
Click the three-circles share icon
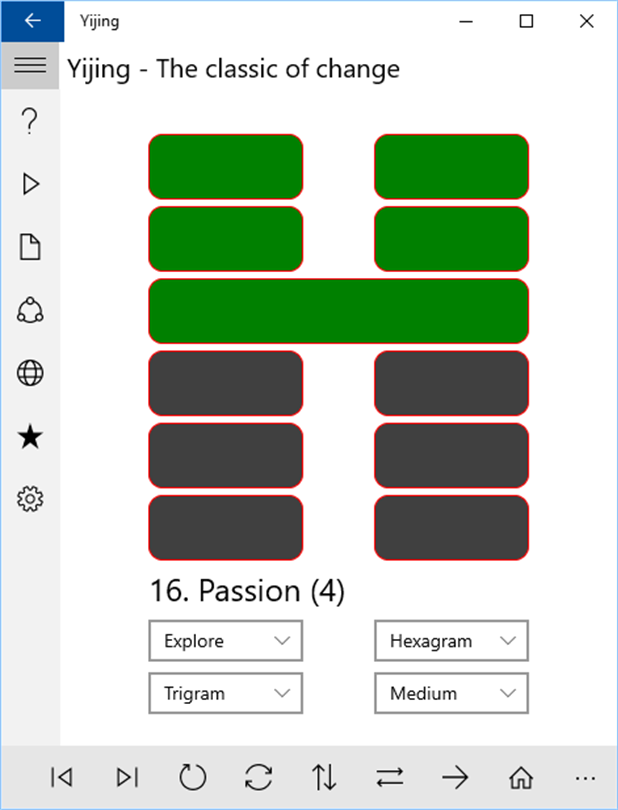click(30, 310)
